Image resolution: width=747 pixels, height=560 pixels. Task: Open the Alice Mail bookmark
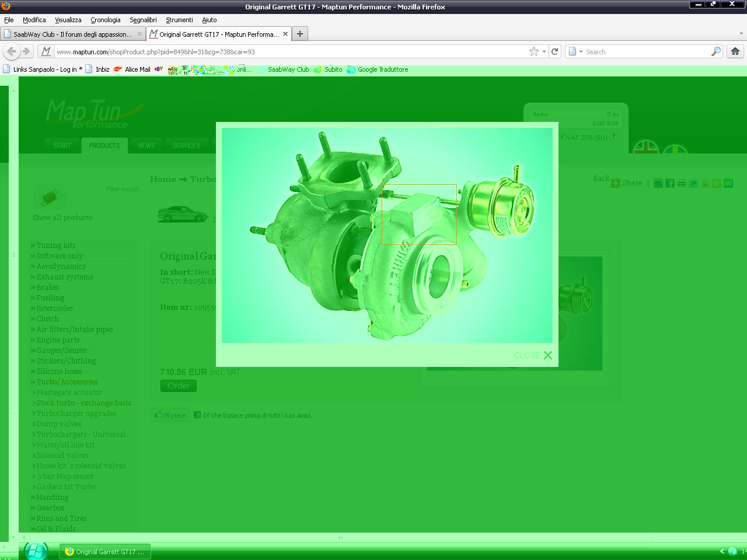tap(137, 69)
